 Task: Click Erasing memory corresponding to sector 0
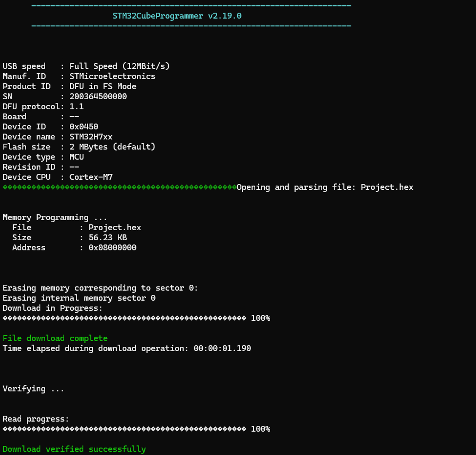(100, 288)
